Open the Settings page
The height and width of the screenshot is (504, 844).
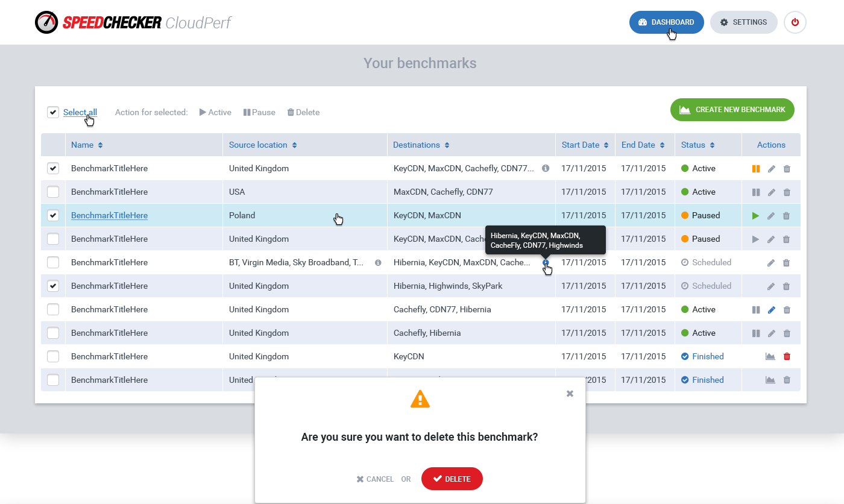click(743, 22)
